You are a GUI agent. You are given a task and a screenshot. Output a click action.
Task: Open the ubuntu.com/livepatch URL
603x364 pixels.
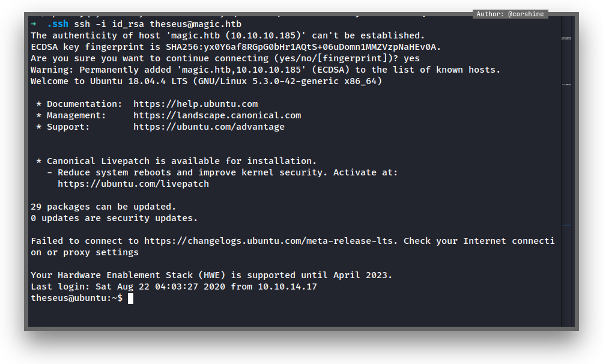click(x=133, y=184)
